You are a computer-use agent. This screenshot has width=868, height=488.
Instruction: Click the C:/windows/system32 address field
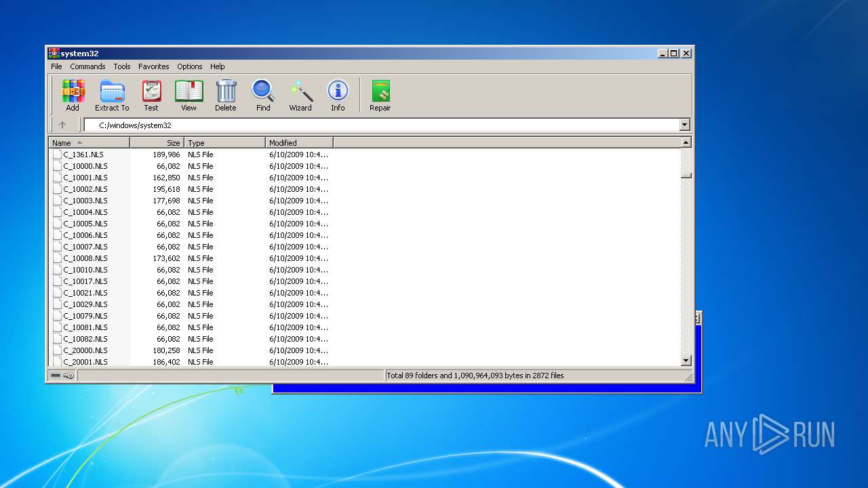(x=382, y=125)
